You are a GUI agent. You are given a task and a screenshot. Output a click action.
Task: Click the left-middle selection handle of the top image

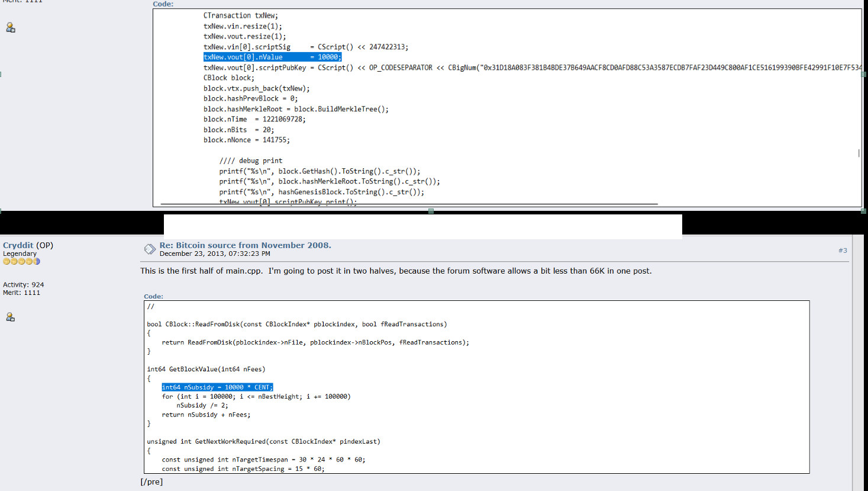(1, 75)
